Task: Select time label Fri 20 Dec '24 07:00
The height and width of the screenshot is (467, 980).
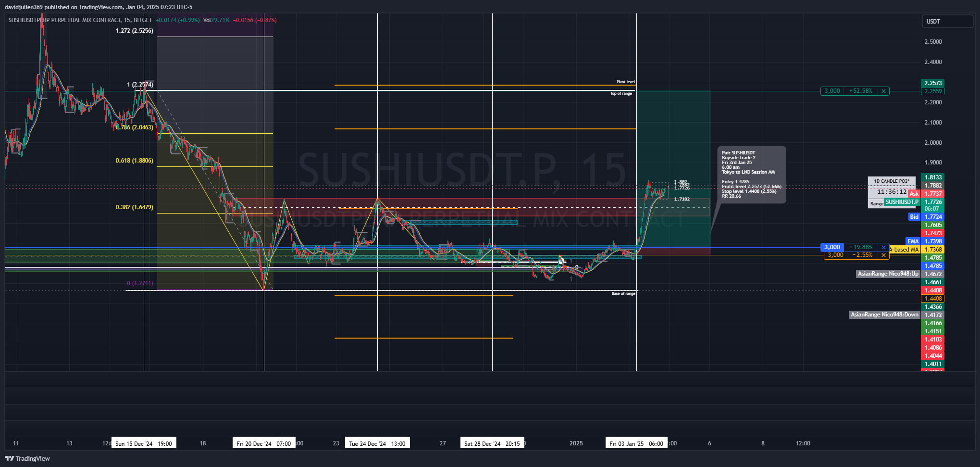Action: click(x=264, y=443)
